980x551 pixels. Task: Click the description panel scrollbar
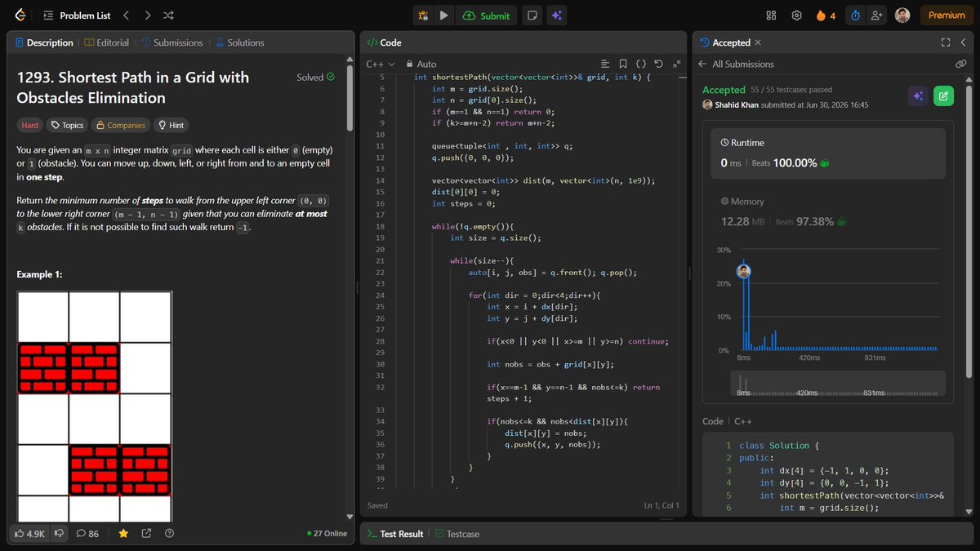350,98
